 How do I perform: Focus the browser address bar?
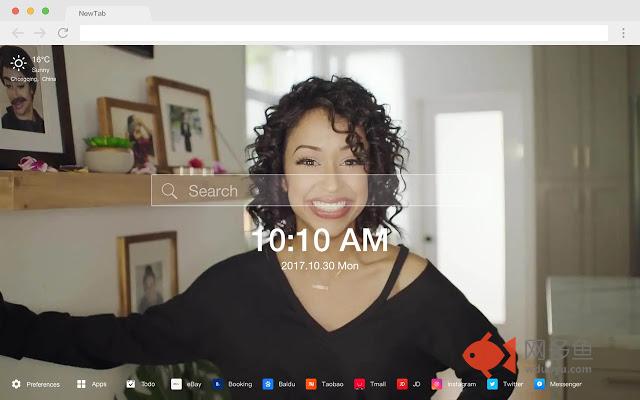(x=344, y=33)
